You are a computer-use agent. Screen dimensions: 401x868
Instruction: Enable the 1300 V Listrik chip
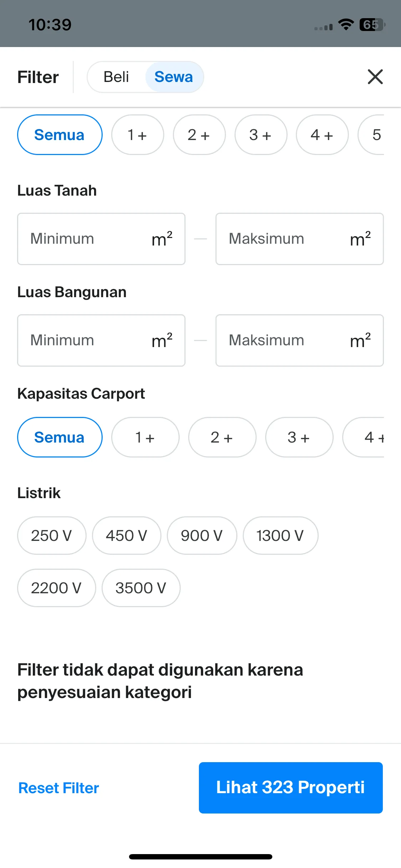point(281,536)
